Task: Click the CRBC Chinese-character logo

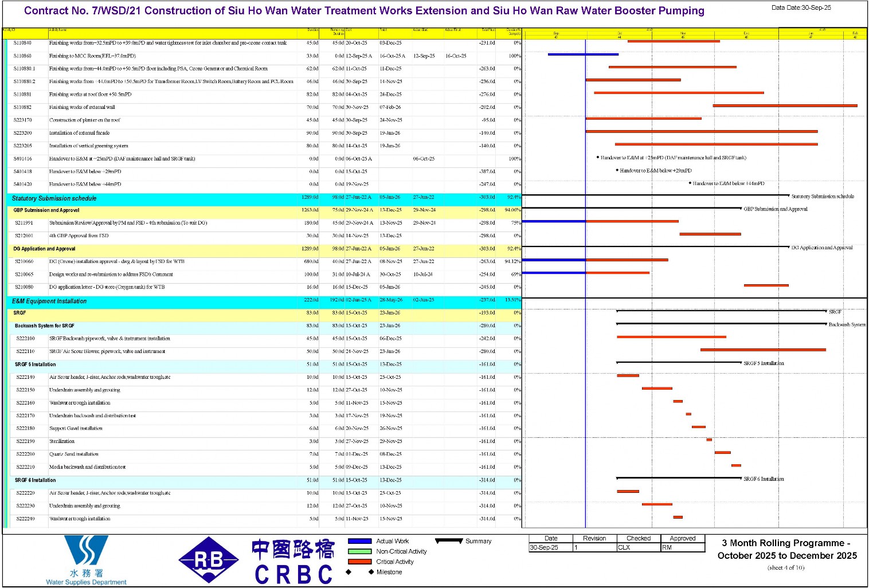Action: pyautogui.click(x=293, y=562)
